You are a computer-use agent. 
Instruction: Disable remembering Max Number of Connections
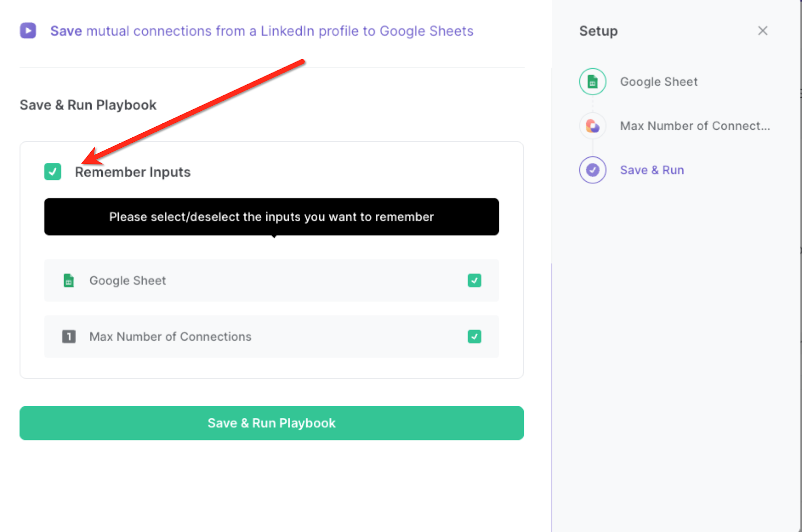click(474, 337)
